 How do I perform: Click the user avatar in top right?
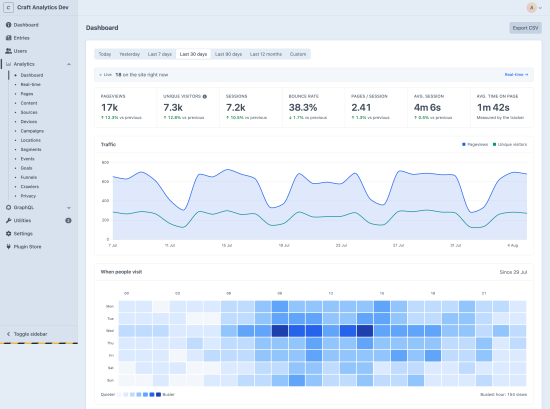point(531,7)
